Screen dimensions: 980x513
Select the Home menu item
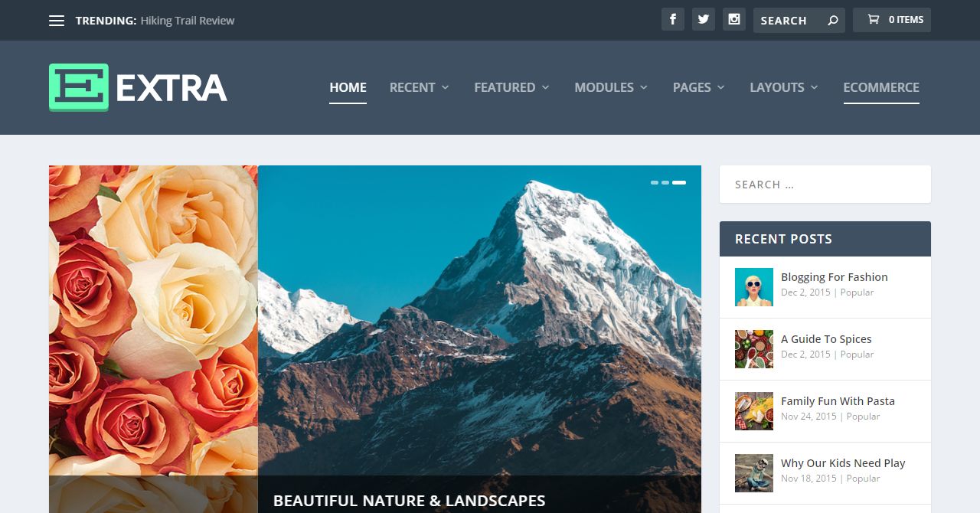click(348, 87)
